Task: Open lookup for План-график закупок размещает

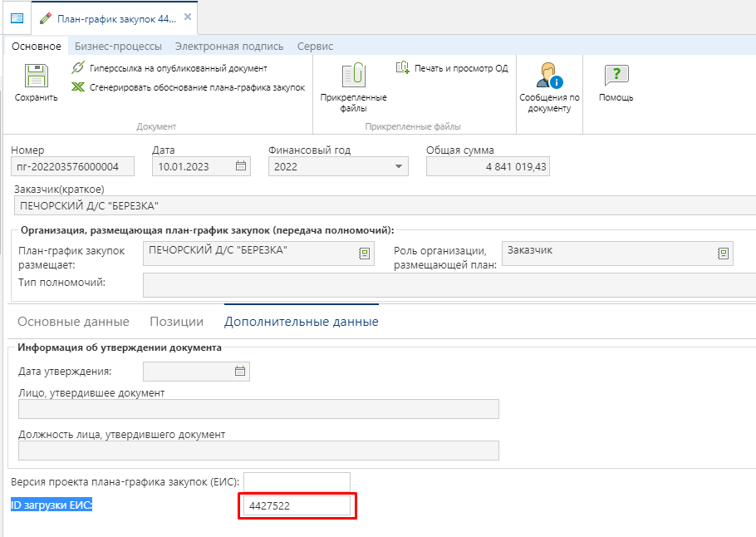Action: pyautogui.click(x=364, y=254)
